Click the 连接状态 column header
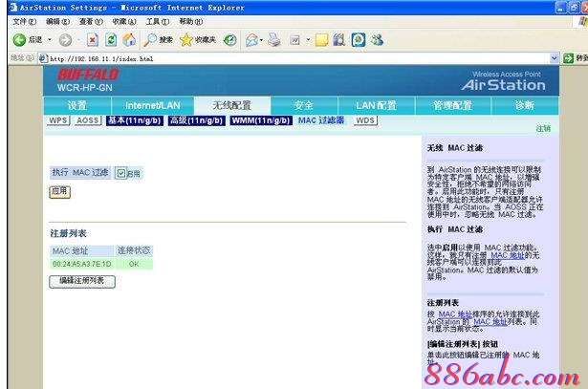The height and width of the screenshot is (389, 588). (134, 251)
